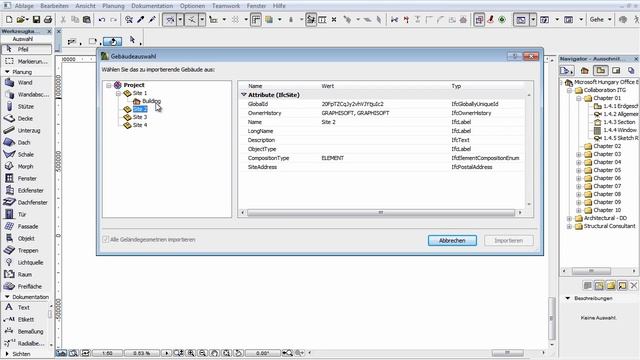Open the Ablage menu
The width and height of the screenshot is (640, 360).
24,6
